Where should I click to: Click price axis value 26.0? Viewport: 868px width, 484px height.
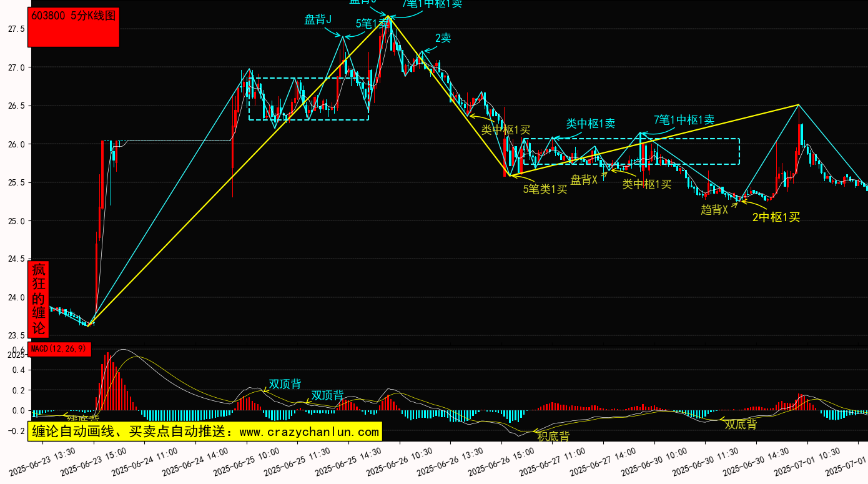click(x=16, y=144)
